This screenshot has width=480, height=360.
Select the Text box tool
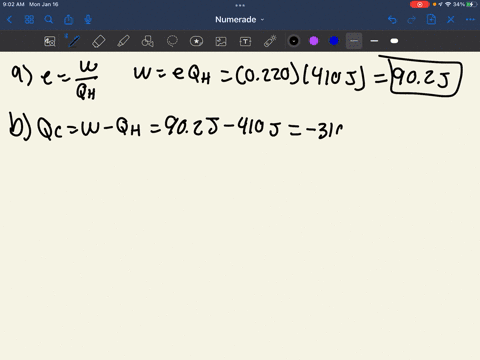[245, 41]
